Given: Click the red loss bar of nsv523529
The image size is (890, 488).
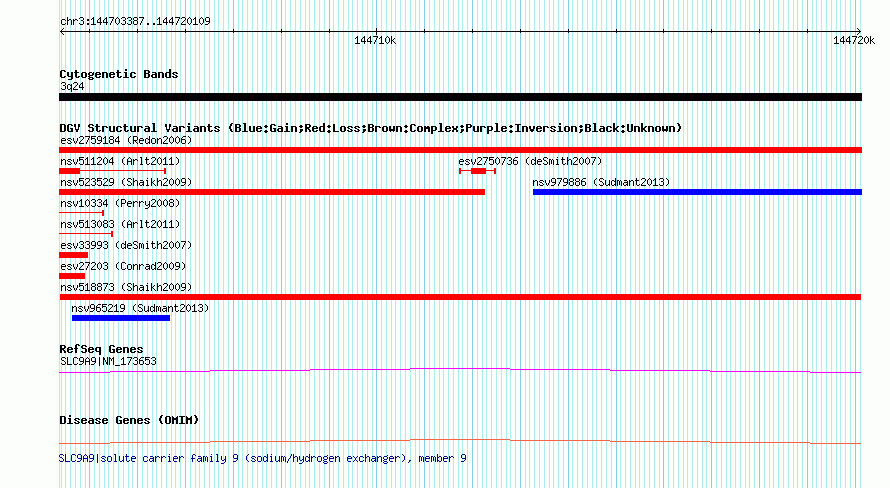Looking at the screenshot, I should (272, 192).
